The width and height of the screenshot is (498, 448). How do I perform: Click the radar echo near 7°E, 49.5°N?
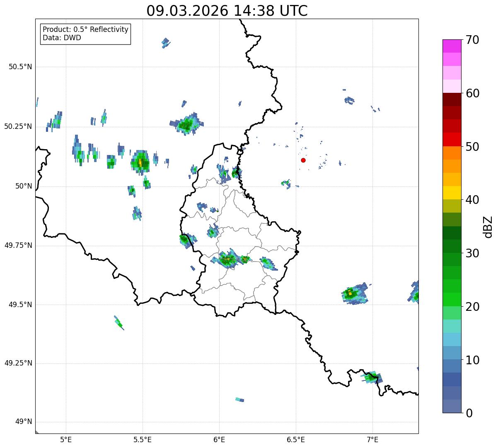[x=353, y=294]
